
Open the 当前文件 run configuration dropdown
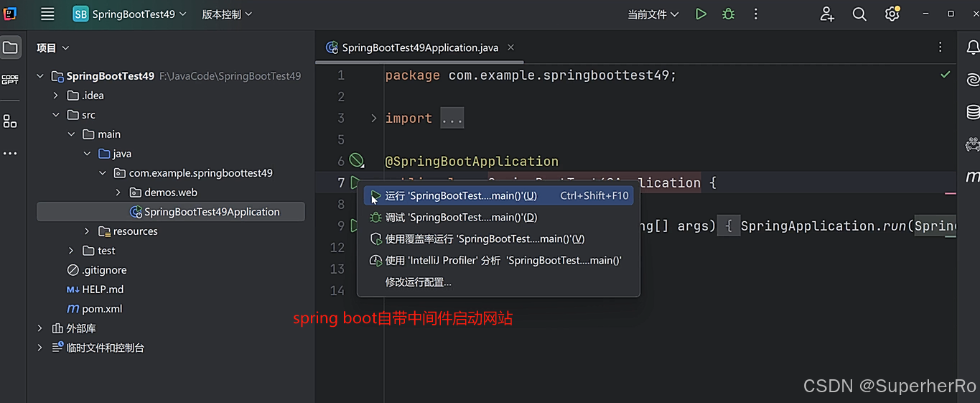[653, 14]
